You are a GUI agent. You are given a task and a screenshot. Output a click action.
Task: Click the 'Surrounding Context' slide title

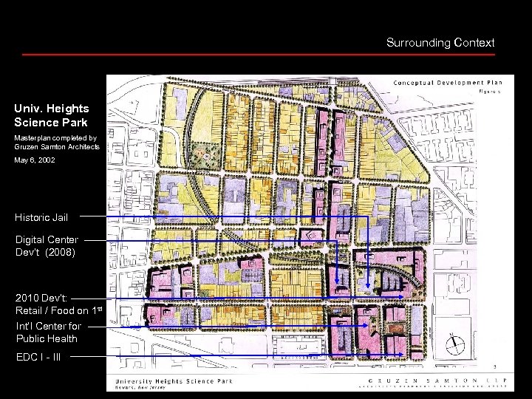coord(440,43)
